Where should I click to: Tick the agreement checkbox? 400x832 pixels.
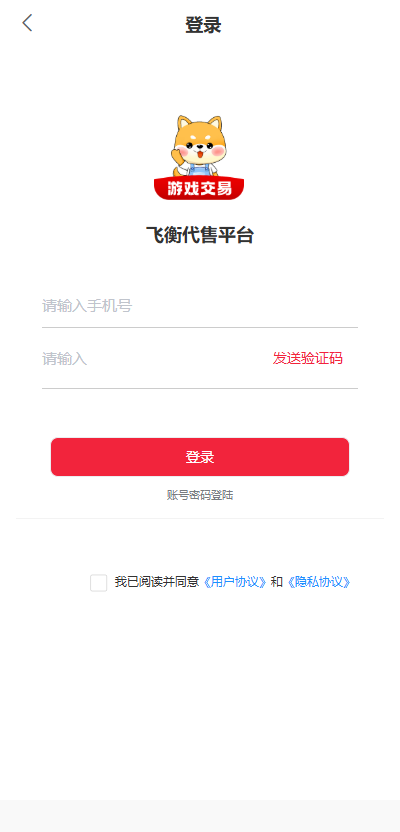99,583
